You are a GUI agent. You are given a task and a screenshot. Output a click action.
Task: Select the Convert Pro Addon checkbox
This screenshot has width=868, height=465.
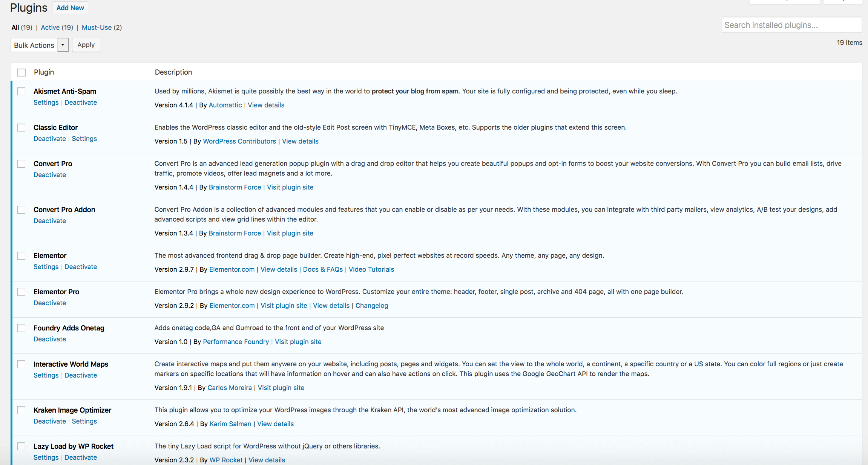pyautogui.click(x=21, y=210)
